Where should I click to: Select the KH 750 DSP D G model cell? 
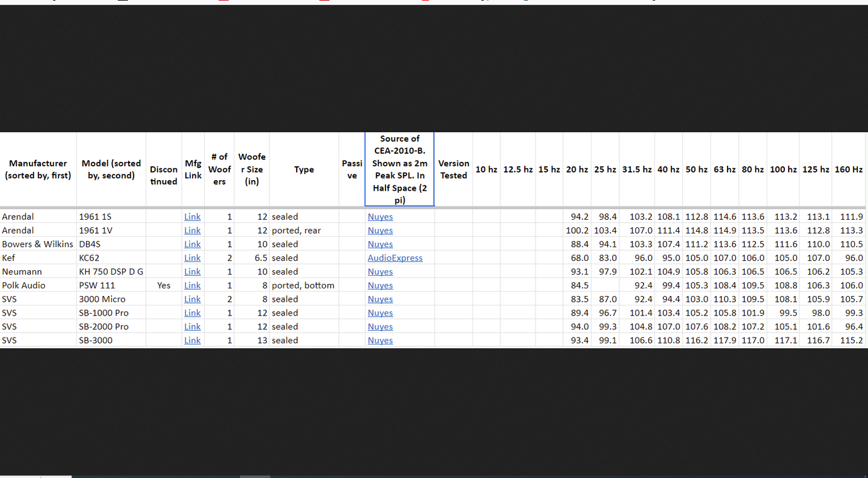point(111,272)
